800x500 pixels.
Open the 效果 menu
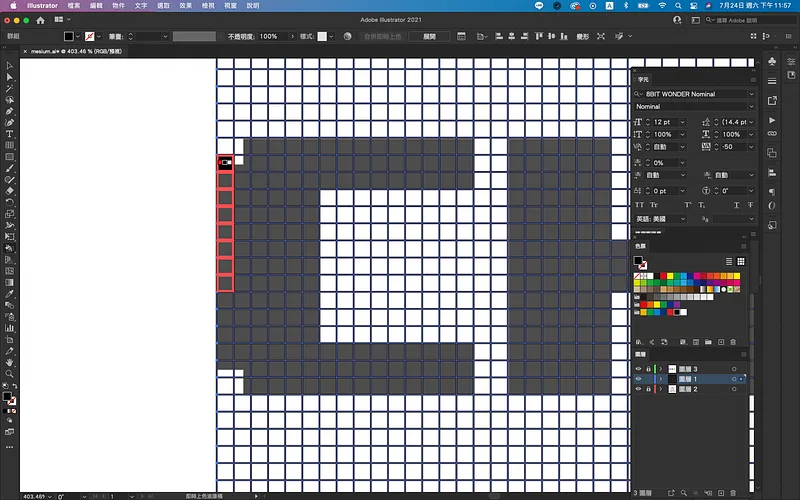[x=186, y=6]
